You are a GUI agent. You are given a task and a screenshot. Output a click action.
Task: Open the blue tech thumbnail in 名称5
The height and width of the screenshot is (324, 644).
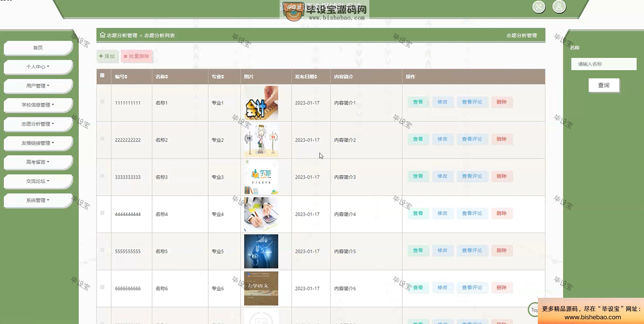(261, 251)
